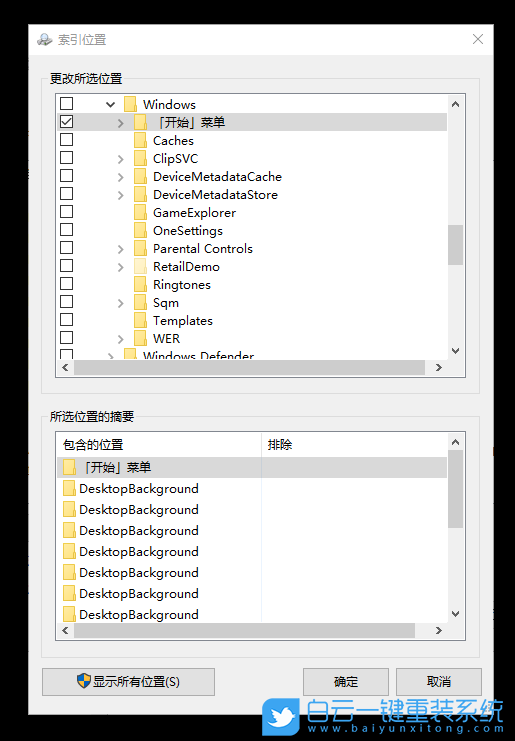Confirm with the 确定 button
The width and height of the screenshot is (515, 741).
[346, 681]
